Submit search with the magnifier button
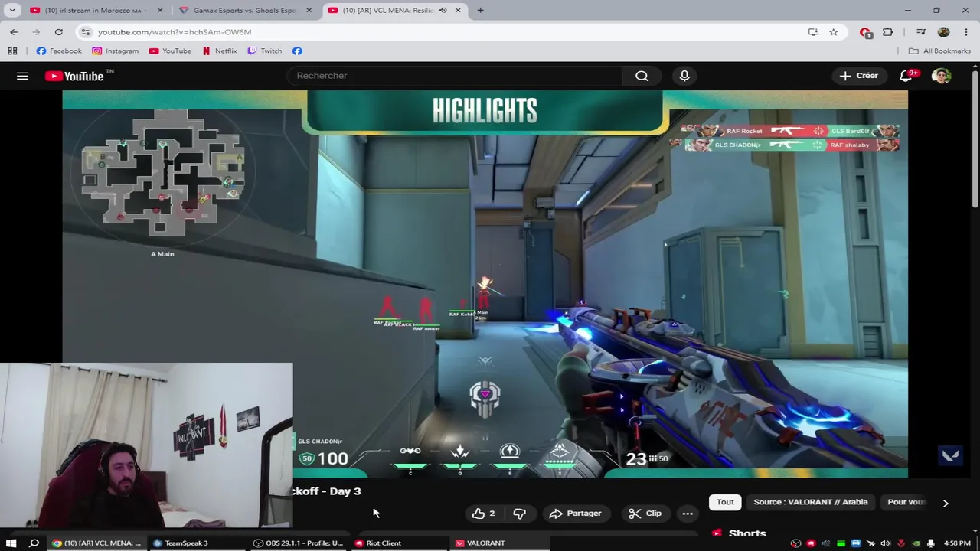This screenshot has width=980, height=551. click(642, 76)
